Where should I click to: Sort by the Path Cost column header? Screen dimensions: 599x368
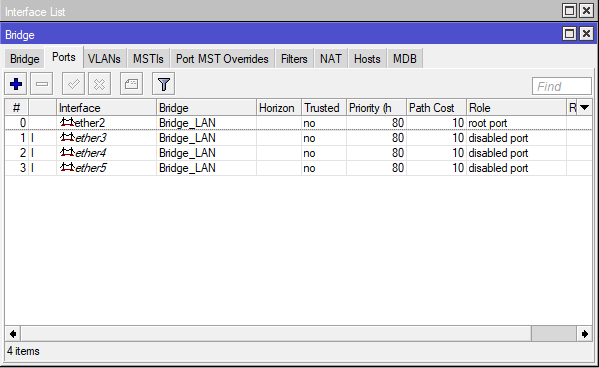436,108
